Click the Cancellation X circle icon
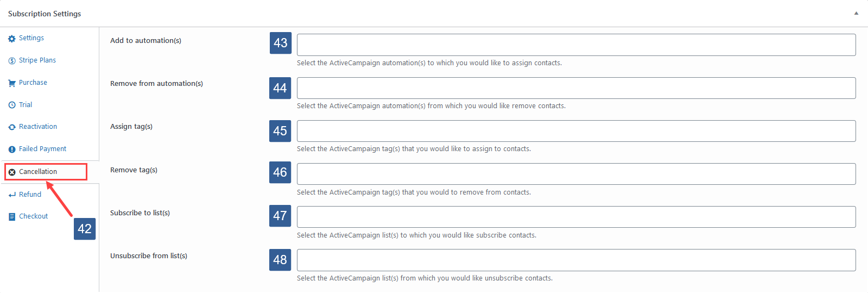Viewport: 868px width, 293px height. pyautogui.click(x=12, y=172)
